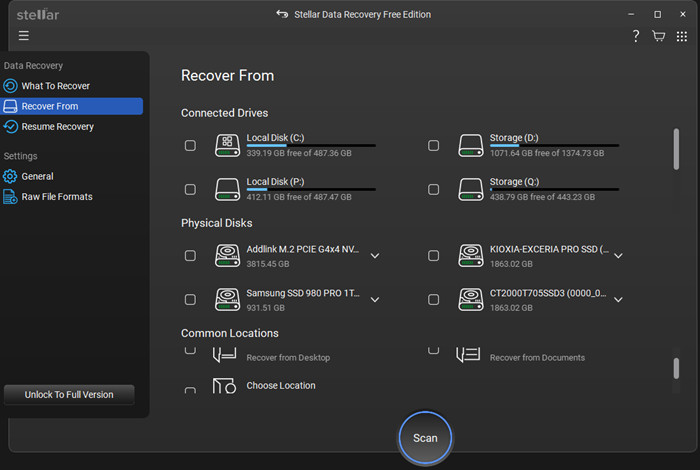Expand the Samsung SSD 980 PRO partitions
Screen dimensions: 700x470
[x=375, y=299]
